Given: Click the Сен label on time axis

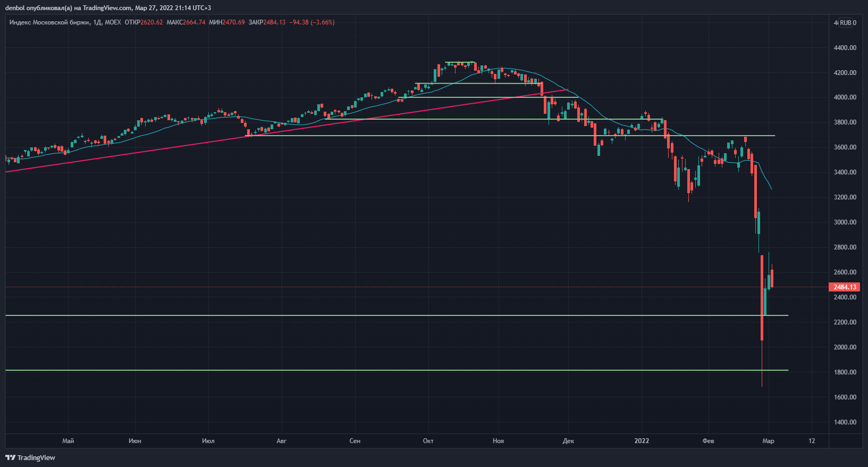Looking at the screenshot, I should [355, 441].
